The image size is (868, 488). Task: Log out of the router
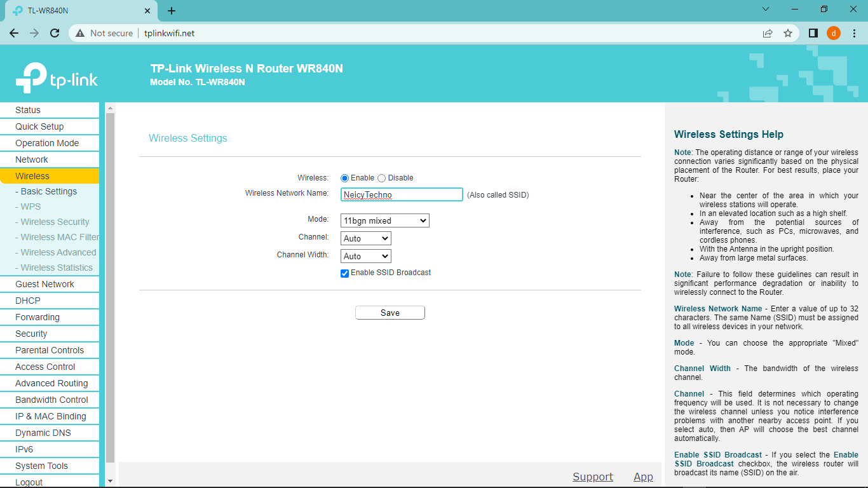(50, 481)
